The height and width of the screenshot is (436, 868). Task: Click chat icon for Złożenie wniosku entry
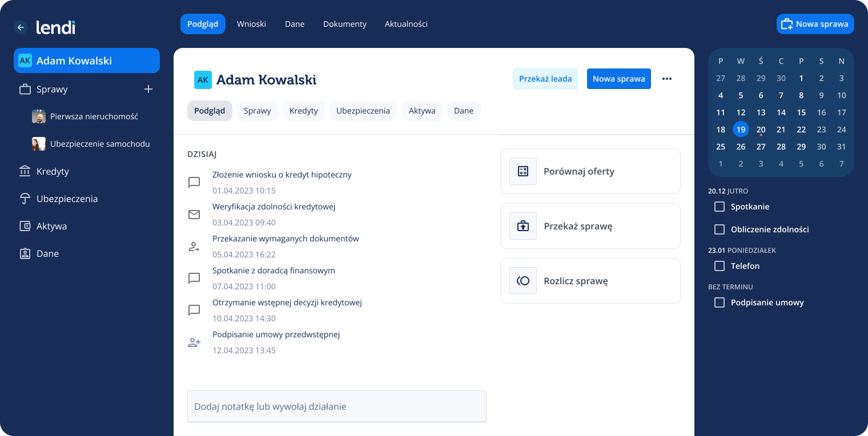194,183
